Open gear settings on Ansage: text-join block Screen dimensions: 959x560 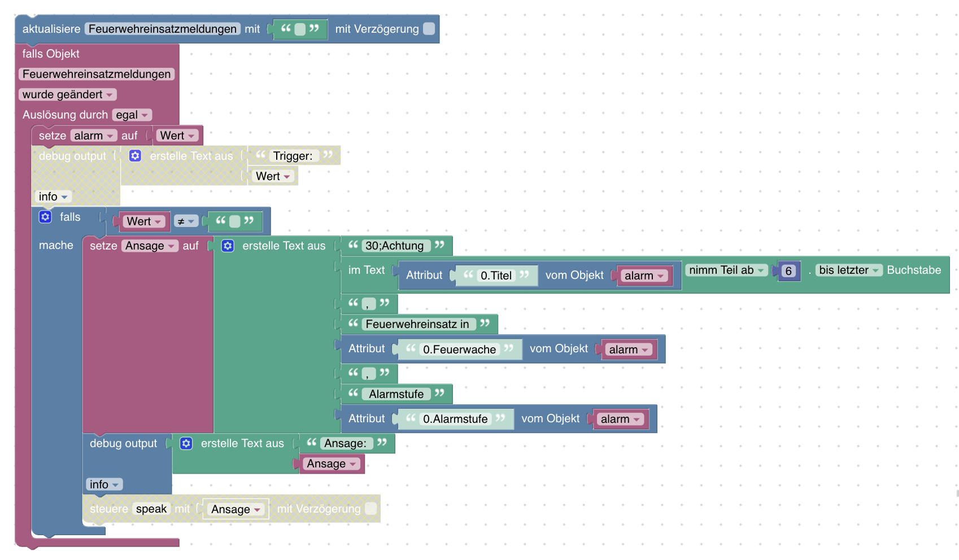tap(186, 443)
